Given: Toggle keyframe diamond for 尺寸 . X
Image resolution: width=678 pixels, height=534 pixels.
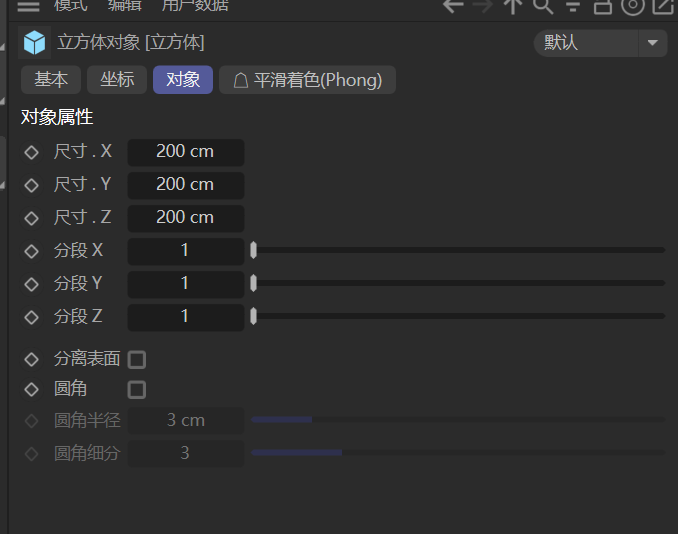Looking at the screenshot, I should coord(32,152).
